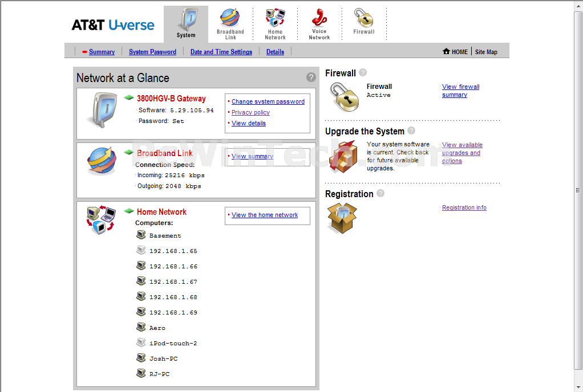The image size is (583, 392).
Task: Click the Firewall padlock icon
Action: [345, 97]
